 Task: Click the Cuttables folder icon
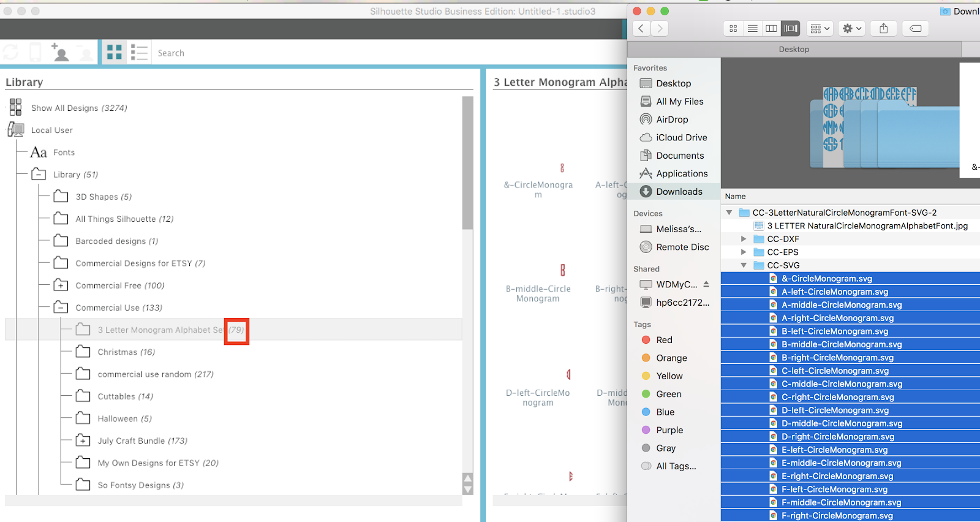pyautogui.click(x=83, y=396)
